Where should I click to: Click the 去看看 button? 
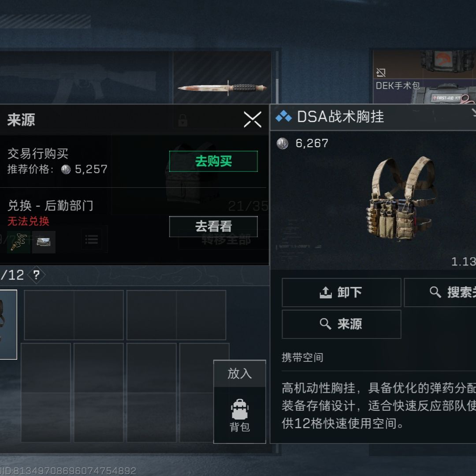coord(213,227)
